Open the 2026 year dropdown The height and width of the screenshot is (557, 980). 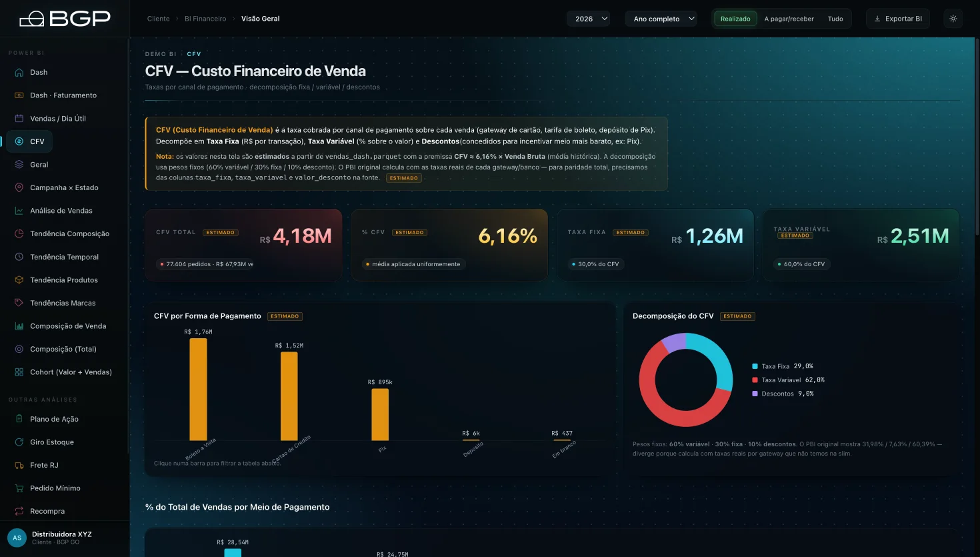coord(589,19)
